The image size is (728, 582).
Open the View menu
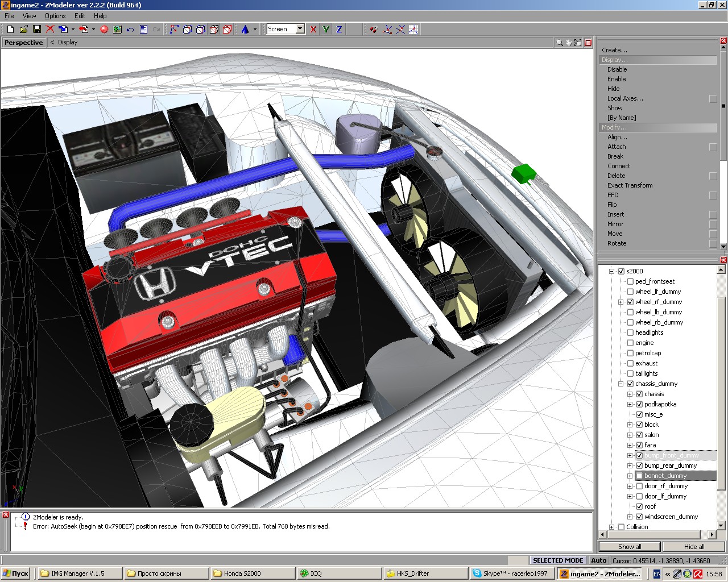tap(29, 16)
